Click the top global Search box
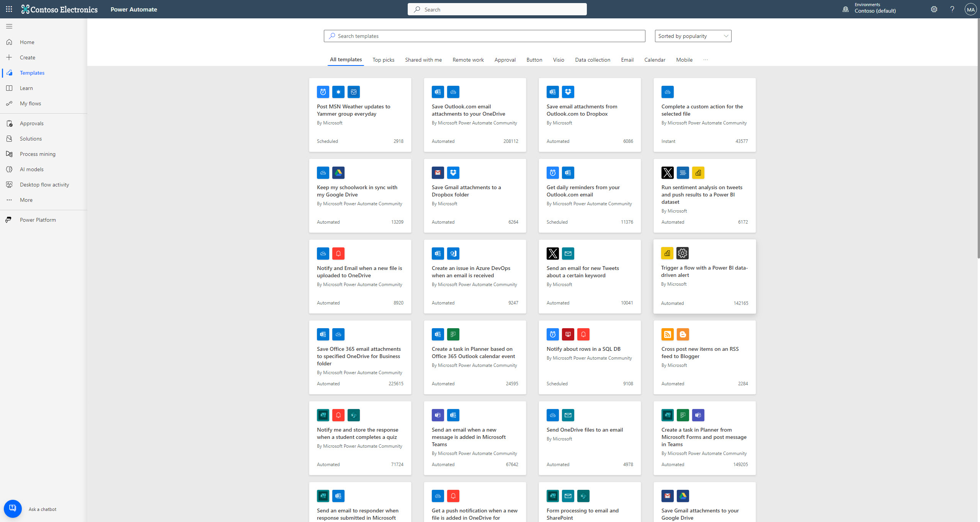980x522 pixels. click(x=497, y=9)
